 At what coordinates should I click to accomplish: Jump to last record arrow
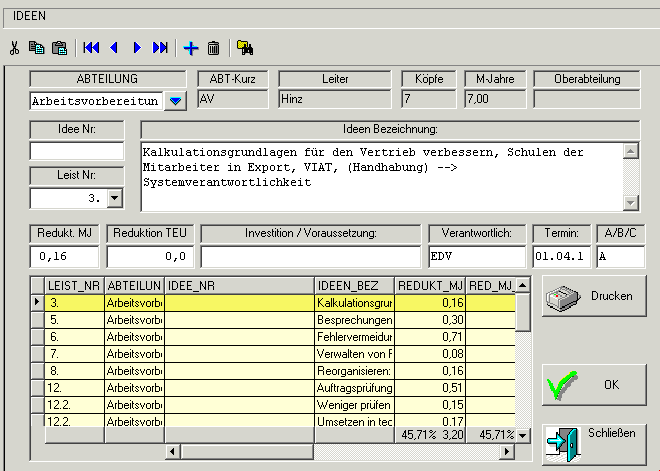(x=160, y=48)
